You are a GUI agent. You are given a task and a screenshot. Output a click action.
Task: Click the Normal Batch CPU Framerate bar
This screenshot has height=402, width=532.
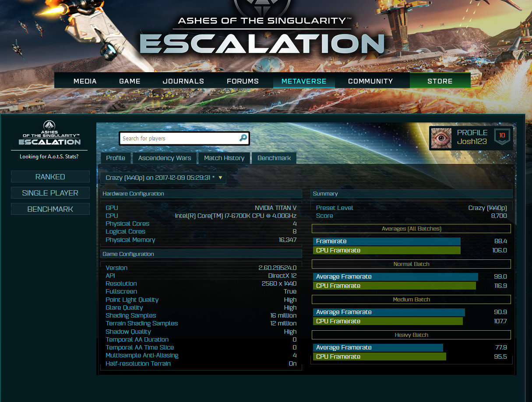click(395, 286)
